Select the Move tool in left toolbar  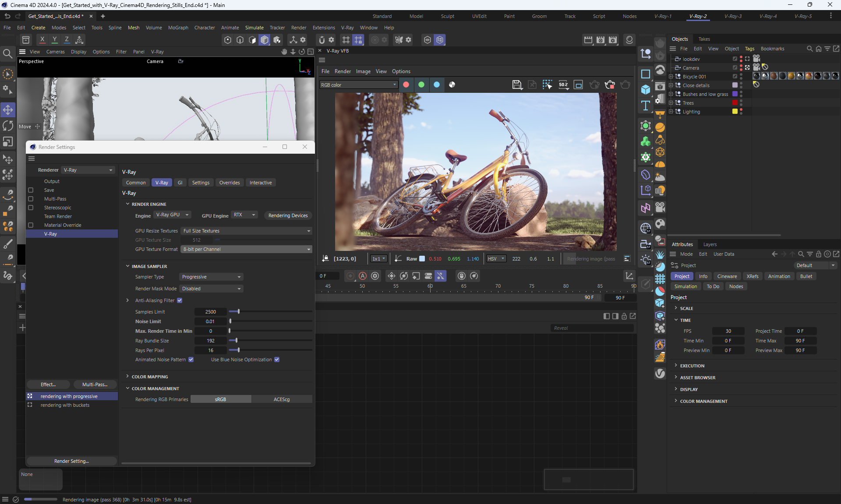coord(8,109)
